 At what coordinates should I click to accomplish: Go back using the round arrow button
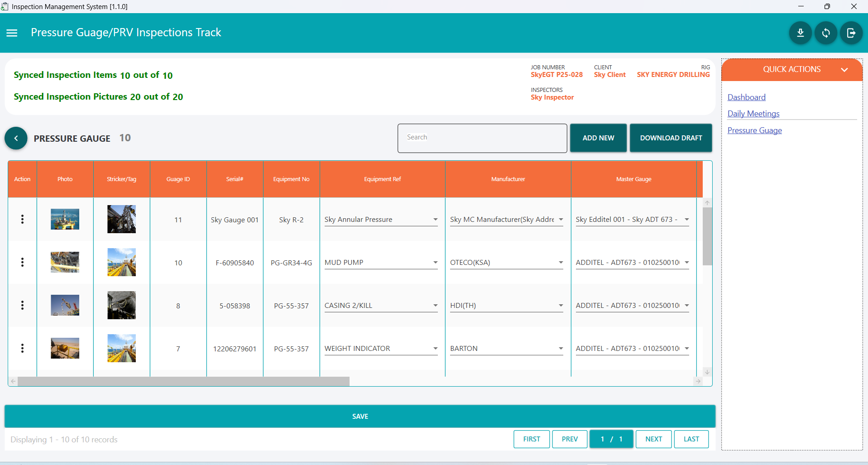(x=16, y=138)
